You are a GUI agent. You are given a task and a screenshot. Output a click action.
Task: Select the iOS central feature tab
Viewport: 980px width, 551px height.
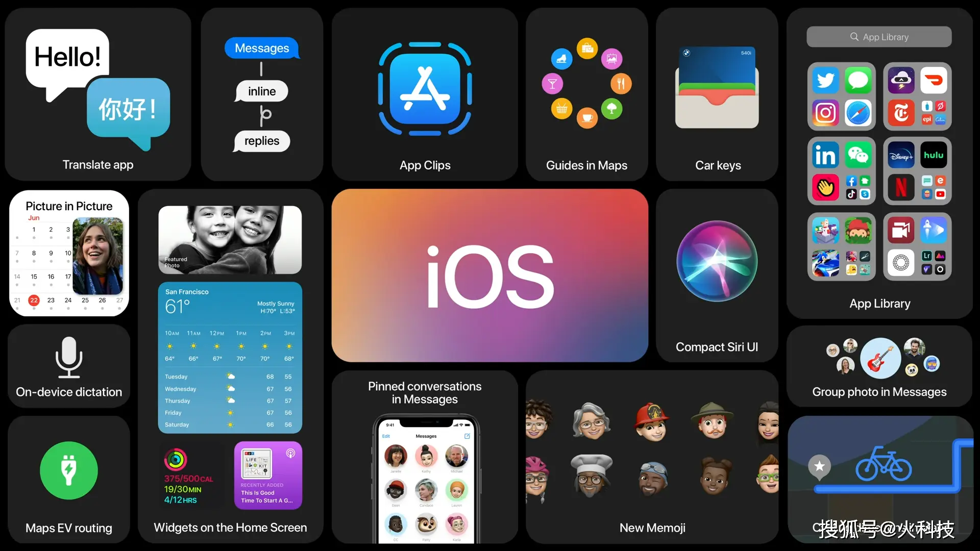click(489, 275)
